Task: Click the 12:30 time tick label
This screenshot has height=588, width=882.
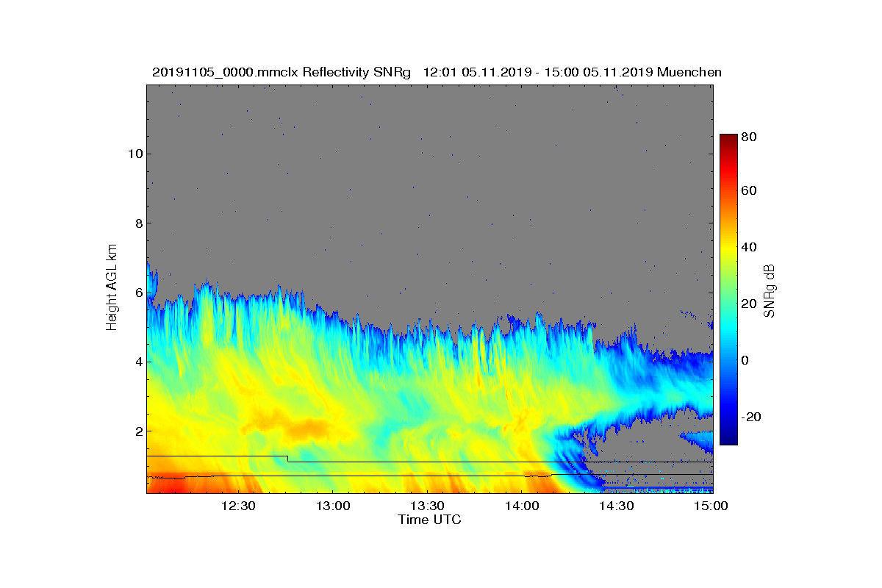Action: click(238, 506)
